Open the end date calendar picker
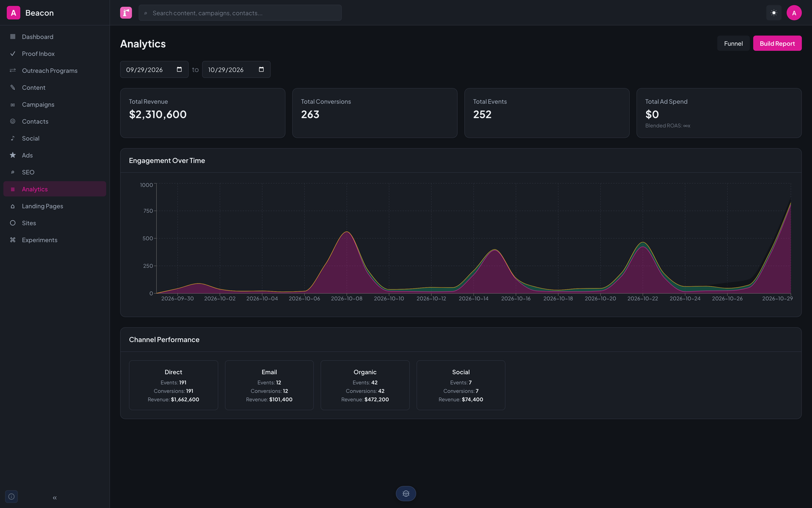The image size is (812, 508). tap(261, 69)
